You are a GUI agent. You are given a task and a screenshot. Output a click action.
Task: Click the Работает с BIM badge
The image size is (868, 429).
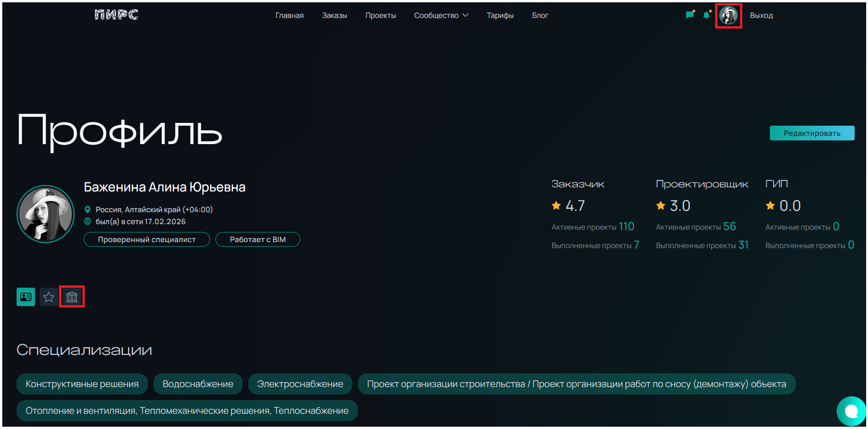tap(257, 239)
